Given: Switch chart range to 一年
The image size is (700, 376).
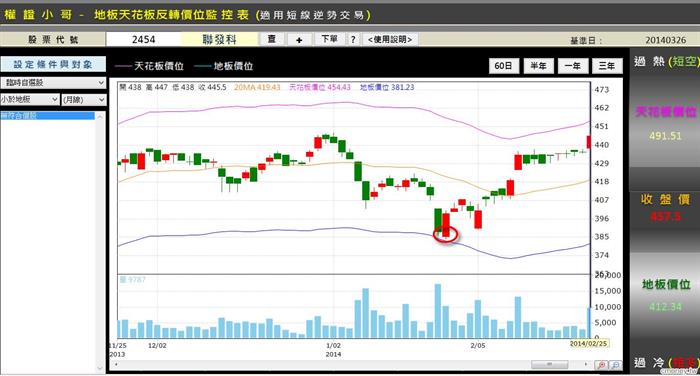Looking at the screenshot, I should pos(573,66).
